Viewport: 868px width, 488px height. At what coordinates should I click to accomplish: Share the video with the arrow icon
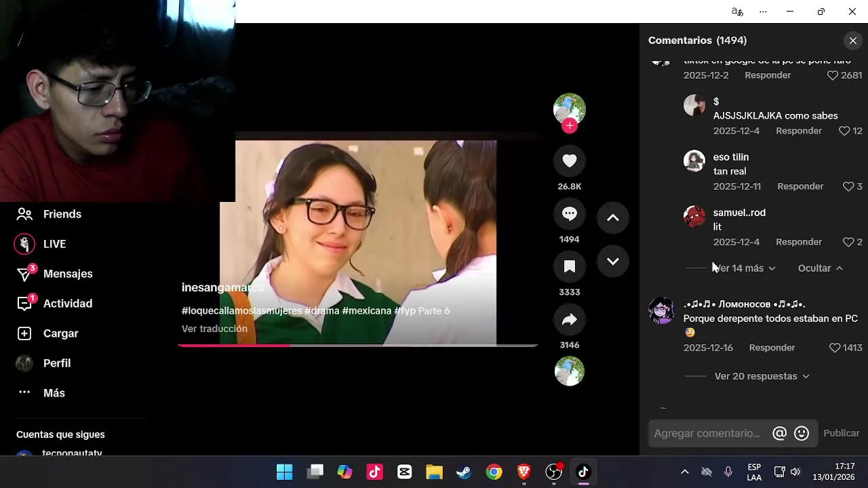point(570,319)
